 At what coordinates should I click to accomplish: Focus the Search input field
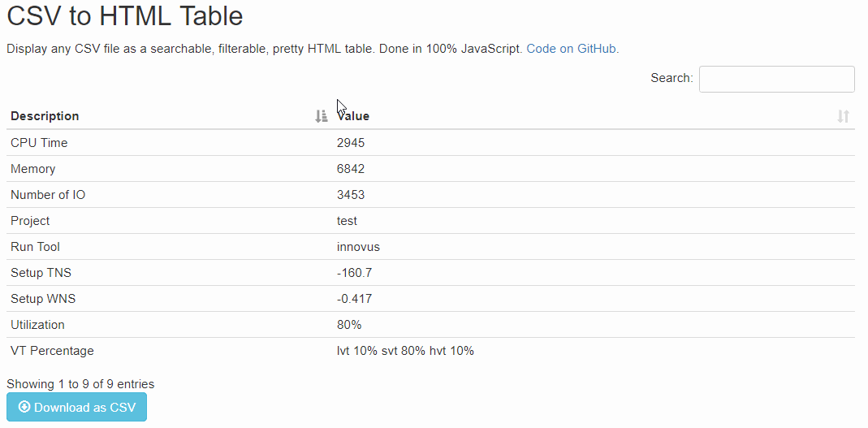776,79
